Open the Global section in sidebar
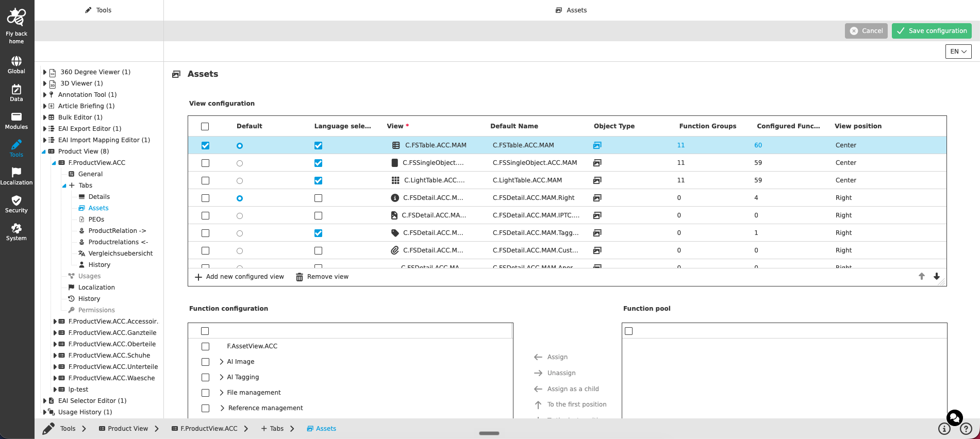980x439 pixels. pyautogui.click(x=16, y=65)
